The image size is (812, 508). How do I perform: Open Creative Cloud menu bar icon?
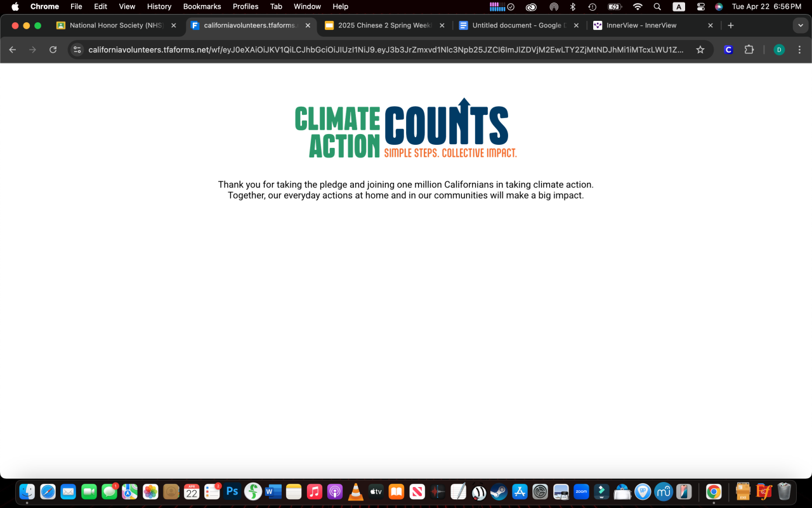coord(532,6)
